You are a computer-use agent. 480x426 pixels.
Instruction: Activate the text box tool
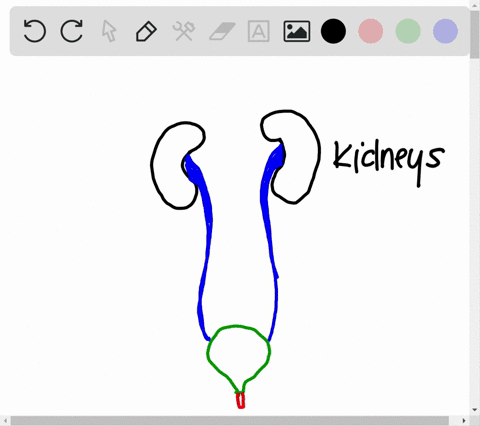(x=259, y=31)
